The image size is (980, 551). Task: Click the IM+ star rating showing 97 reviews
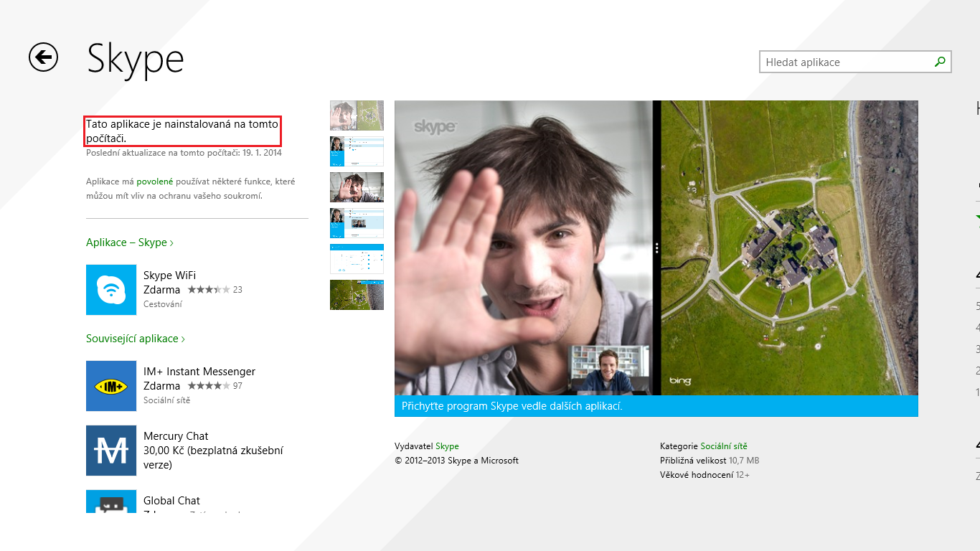pos(207,386)
